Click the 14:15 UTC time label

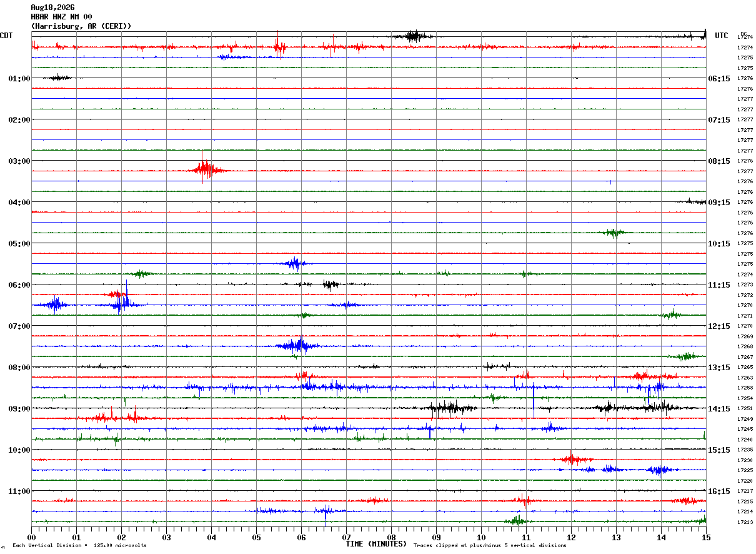point(719,409)
